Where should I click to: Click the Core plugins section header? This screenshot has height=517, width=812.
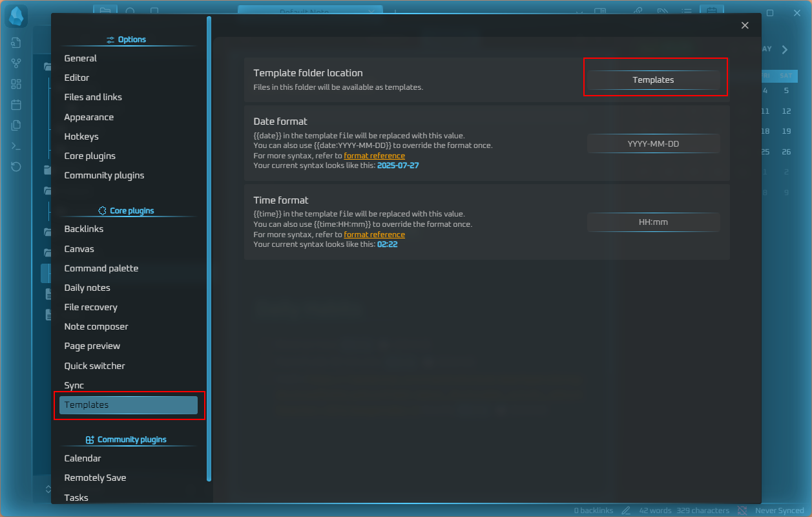[x=126, y=211]
